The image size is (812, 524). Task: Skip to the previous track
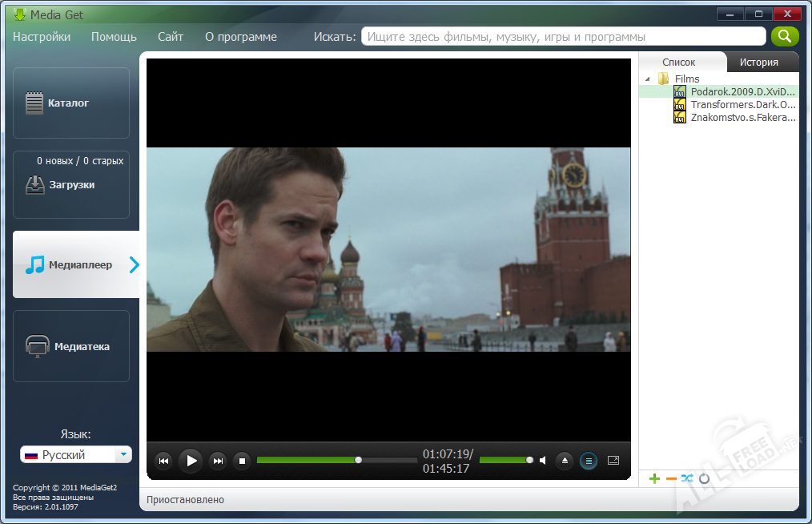[x=163, y=461]
